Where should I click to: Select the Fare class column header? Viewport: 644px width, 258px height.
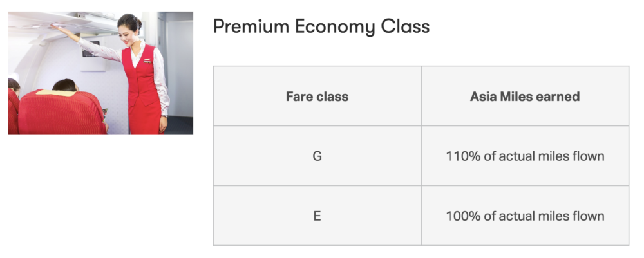pyautogui.click(x=317, y=97)
